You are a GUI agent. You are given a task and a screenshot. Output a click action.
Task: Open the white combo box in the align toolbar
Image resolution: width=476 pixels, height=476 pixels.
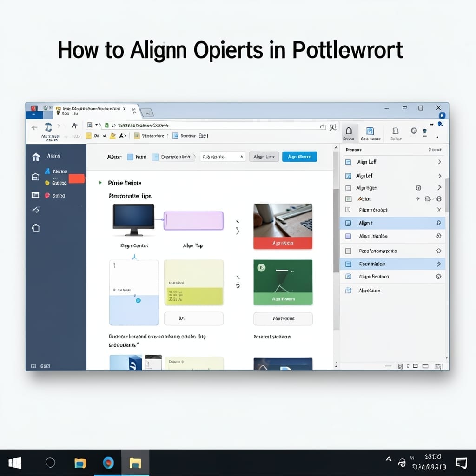223,157
